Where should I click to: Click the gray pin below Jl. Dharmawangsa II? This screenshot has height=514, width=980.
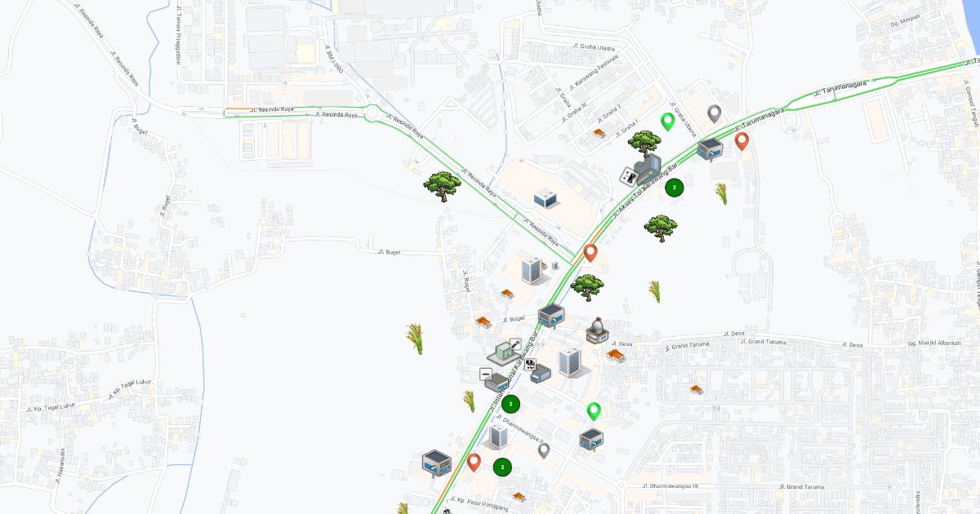pyautogui.click(x=544, y=450)
